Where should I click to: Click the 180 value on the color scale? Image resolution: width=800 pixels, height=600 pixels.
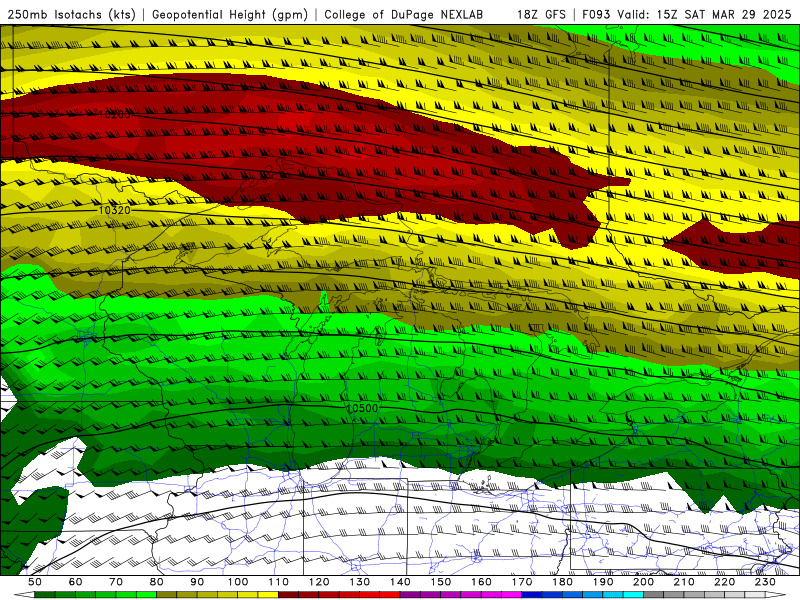click(563, 582)
